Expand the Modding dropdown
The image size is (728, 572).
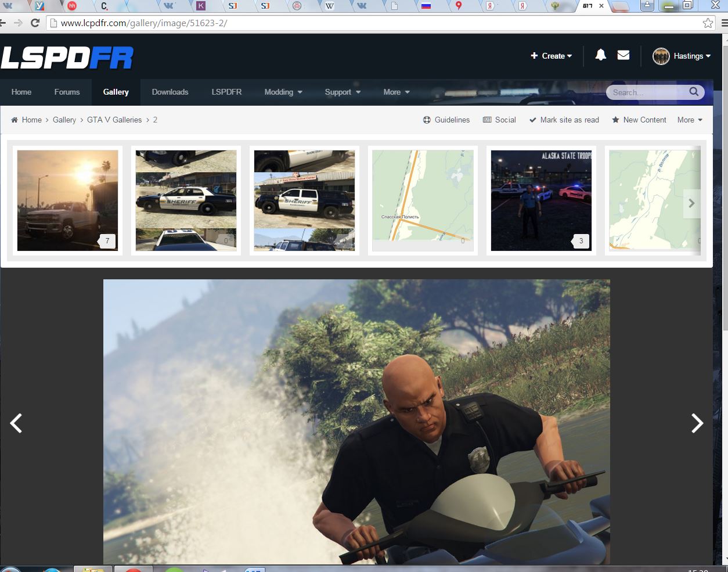click(283, 92)
